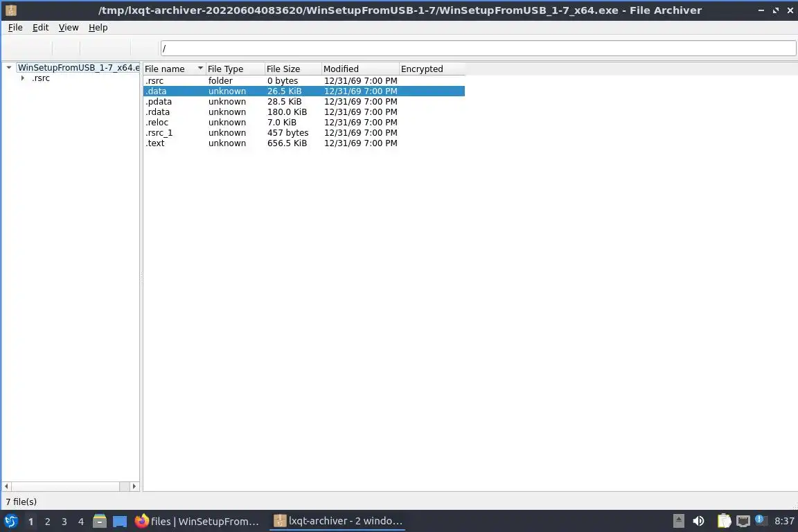798x532 pixels.
Task: Click the 180.0 KiB size cell
Action: [287, 112]
